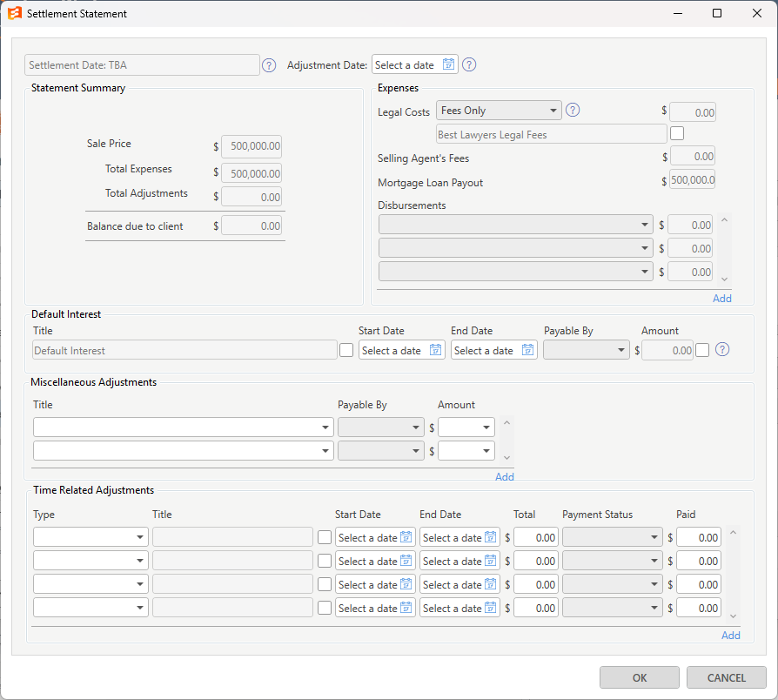Tick checkbox beside Best Lawyers Legal Fees

coord(677,133)
